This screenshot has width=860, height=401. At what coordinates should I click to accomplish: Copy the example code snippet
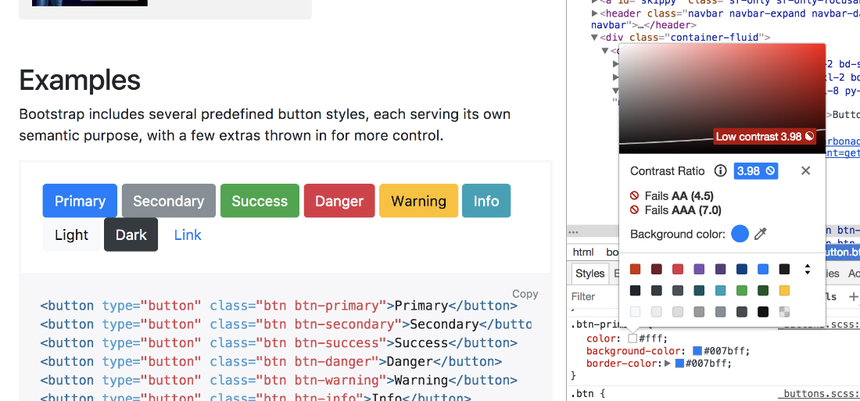click(x=524, y=294)
